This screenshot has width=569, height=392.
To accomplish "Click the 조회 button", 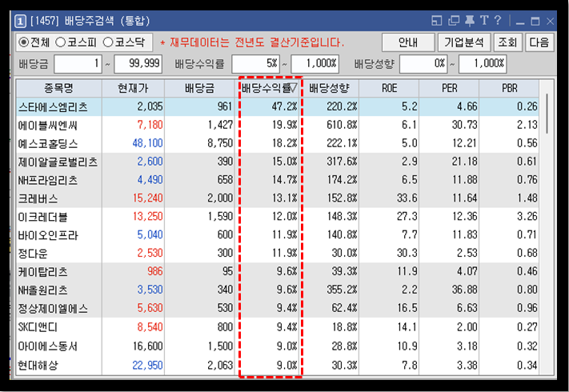I will pos(507,42).
